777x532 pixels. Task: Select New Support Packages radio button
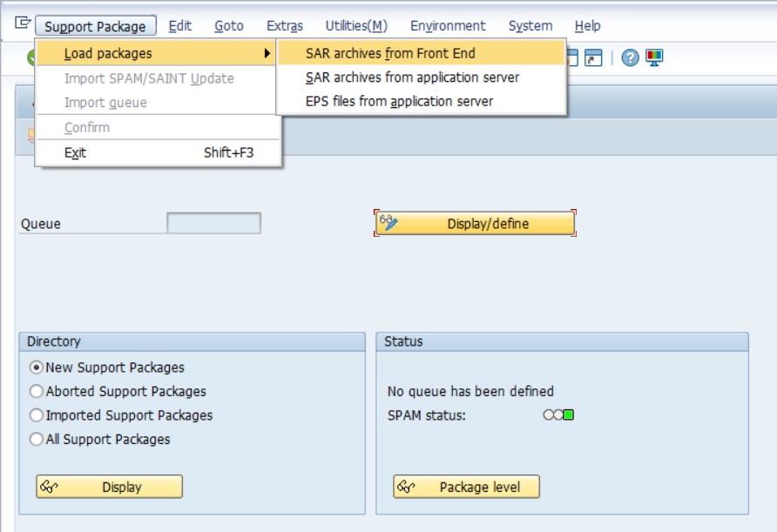coord(37,367)
